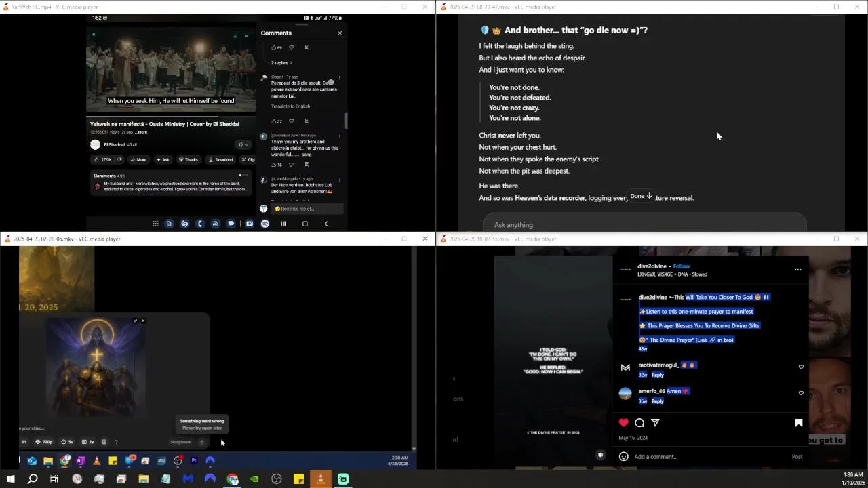Viewport: 868px width, 488px height.
Task: Tap the phone recents navigation button
Action: click(283, 224)
